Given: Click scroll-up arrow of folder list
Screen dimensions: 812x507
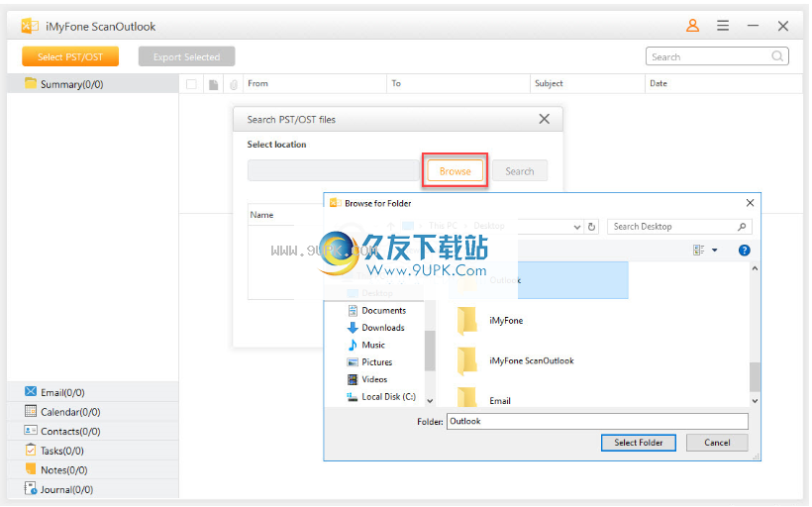Looking at the screenshot, I should pyautogui.click(x=755, y=268).
